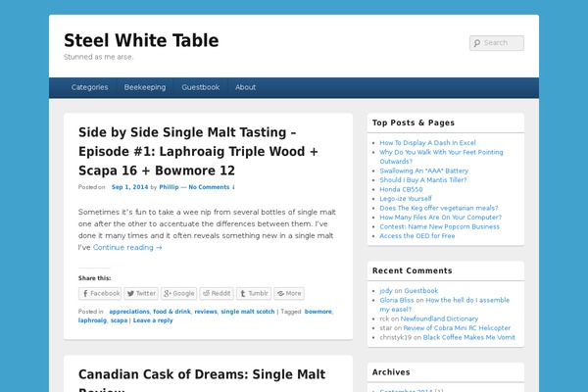This screenshot has width=588, height=392.
Task: Open Access the OED for Free
Action: [x=417, y=236]
